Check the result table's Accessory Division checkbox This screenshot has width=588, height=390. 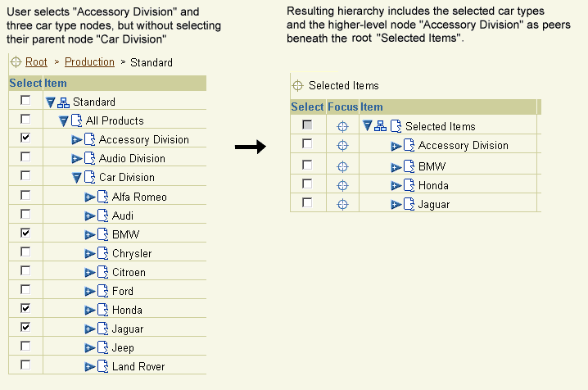(307, 143)
